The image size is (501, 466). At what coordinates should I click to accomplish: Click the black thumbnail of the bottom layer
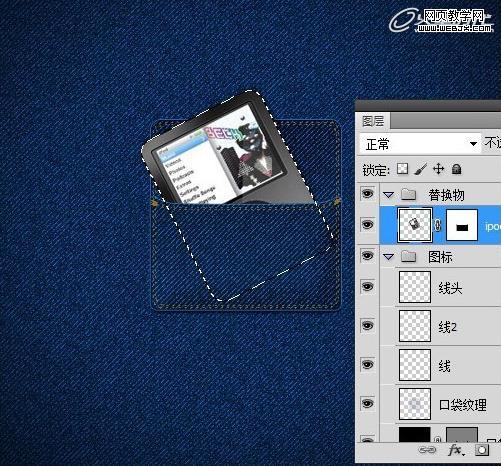pos(415,434)
